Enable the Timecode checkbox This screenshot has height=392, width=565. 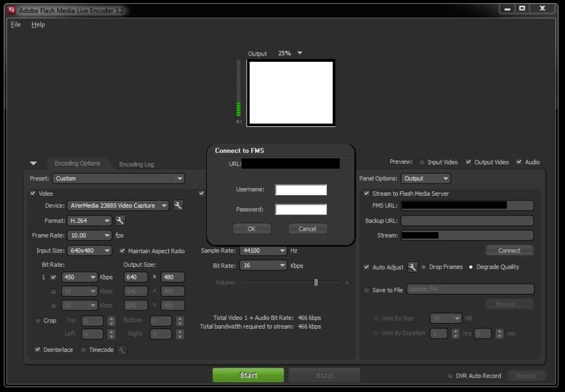83,350
